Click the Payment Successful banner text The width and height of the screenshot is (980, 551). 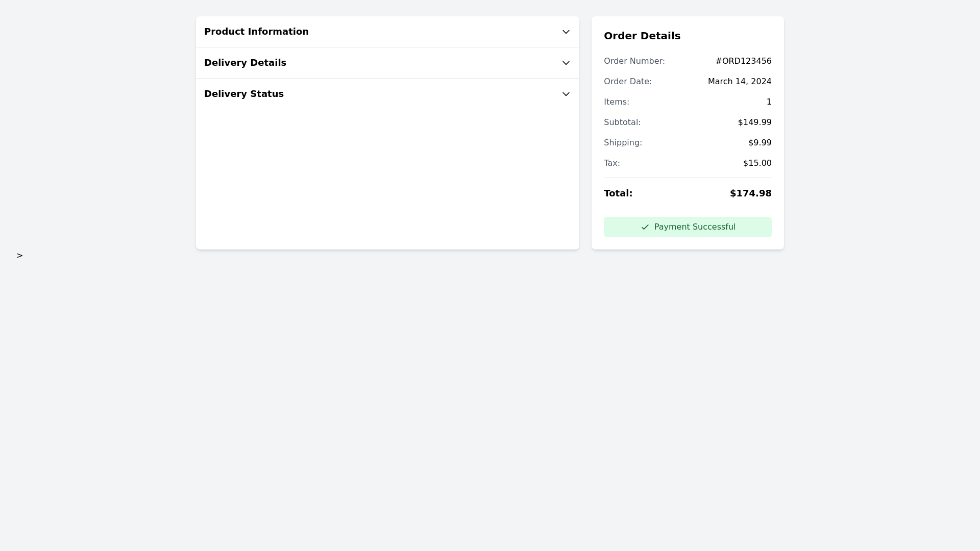click(694, 227)
